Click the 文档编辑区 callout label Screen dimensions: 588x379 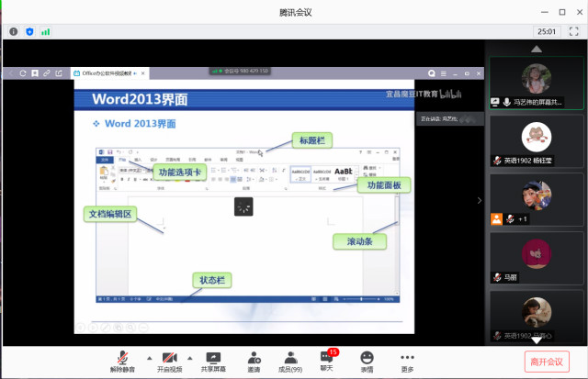point(110,214)
